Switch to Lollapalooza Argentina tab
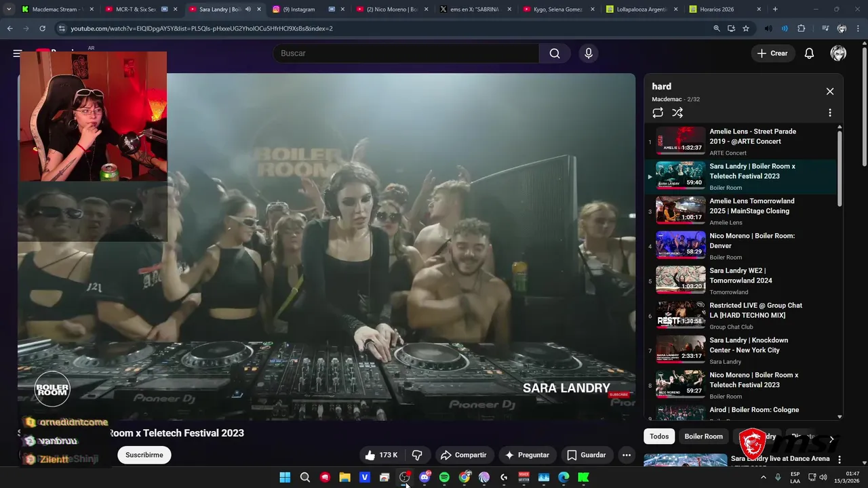 coord(643,9)
